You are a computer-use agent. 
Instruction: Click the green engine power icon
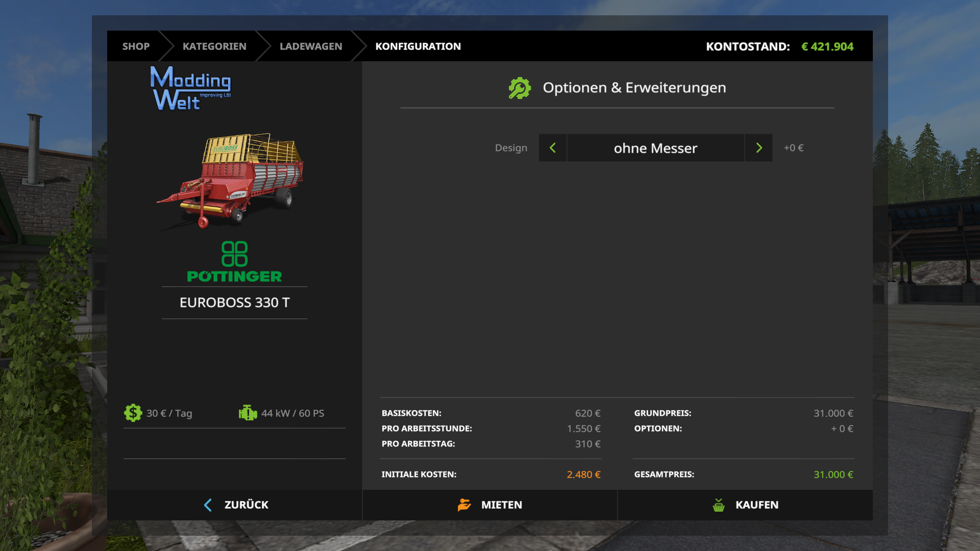(248, 413)
